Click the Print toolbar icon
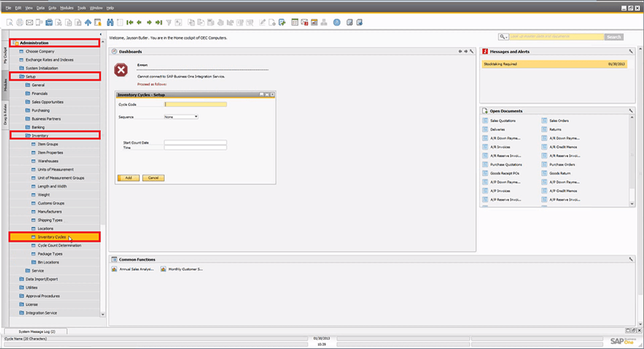Viewport: 644px width, 349px height. [19, 23]
